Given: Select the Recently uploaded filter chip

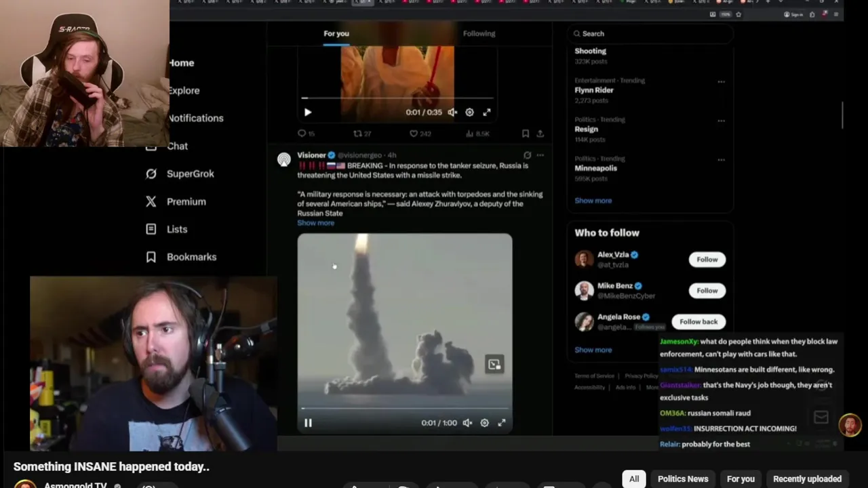Looking at the screenshot, I should 807,479.
